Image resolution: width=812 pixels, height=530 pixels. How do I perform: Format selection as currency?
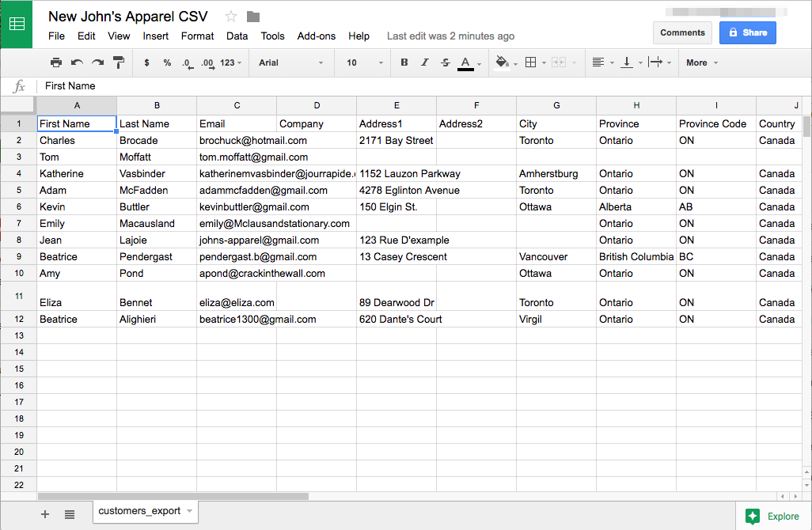(x=147, y=62)
